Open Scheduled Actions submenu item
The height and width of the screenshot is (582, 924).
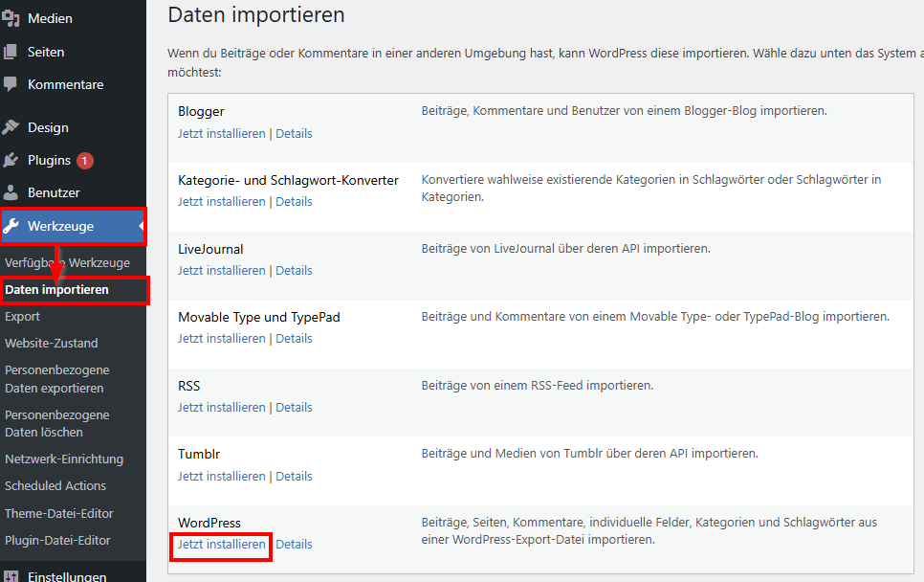tap(55, 486)
